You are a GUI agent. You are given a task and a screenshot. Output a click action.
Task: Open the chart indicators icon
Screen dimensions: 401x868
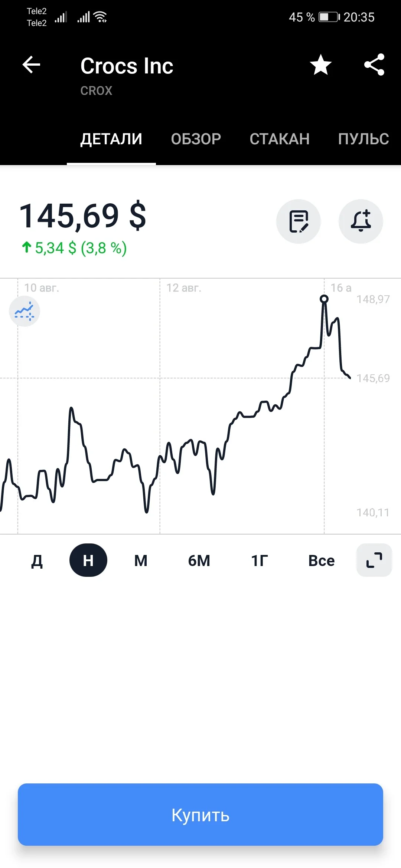pyautogui.click(x=25, y=311)
